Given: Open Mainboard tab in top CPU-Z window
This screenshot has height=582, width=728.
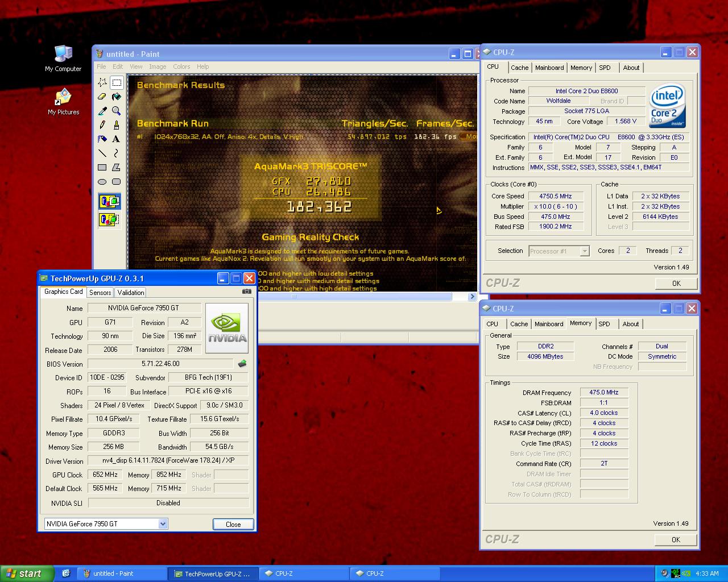Looking at the screenshot, I should [549, 68].
